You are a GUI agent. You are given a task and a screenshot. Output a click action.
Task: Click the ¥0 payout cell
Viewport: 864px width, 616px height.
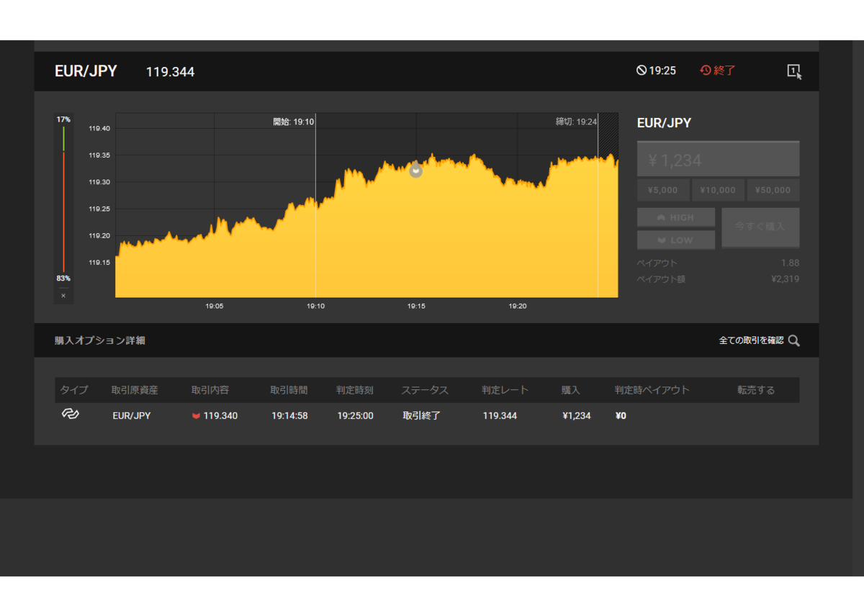[x=621, y=416]
